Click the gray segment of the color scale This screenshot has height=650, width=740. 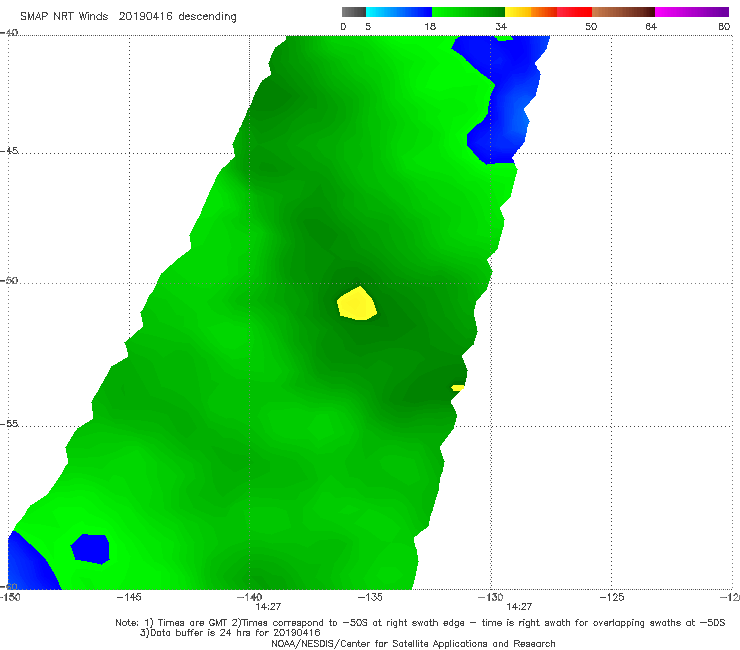tap(354, 12)
